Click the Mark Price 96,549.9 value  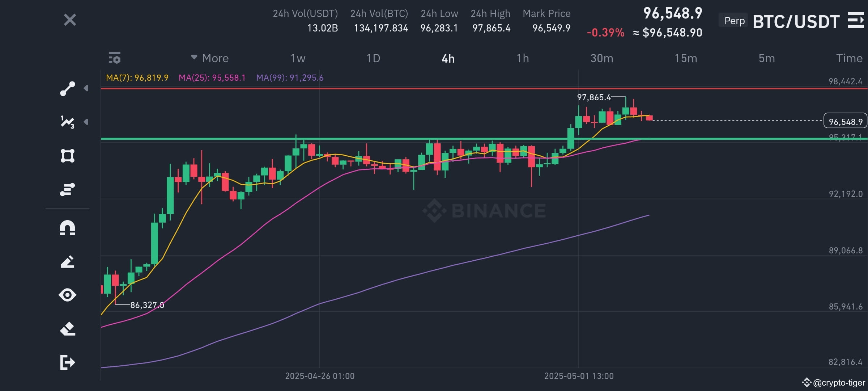tap(551, 28)
